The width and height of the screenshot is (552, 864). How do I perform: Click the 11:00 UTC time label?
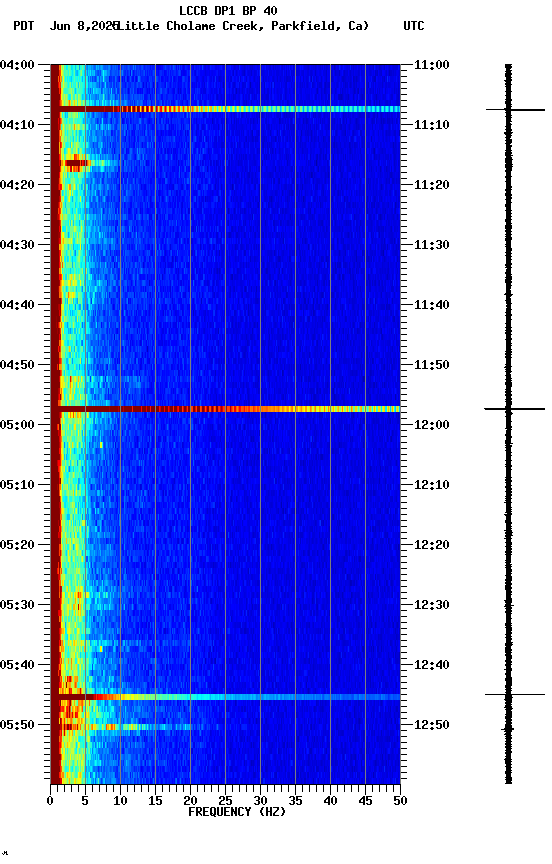tap(432, 65)
